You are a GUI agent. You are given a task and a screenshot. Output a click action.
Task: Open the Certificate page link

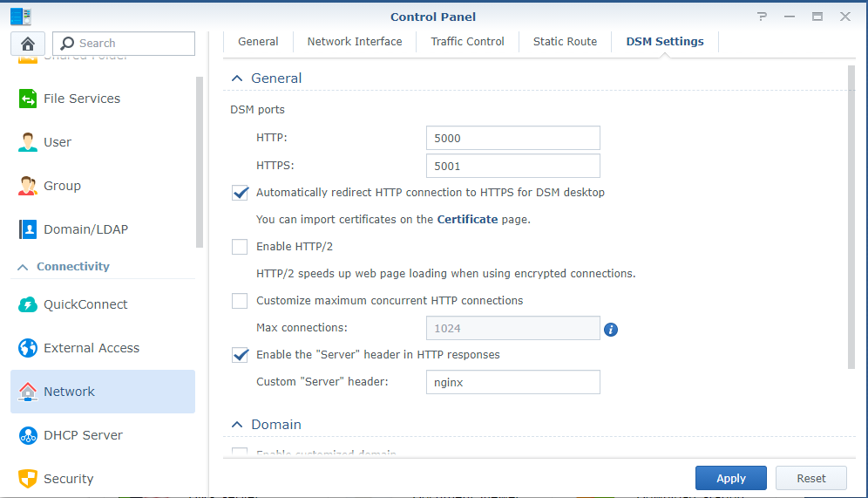click(x=467, y=220)
